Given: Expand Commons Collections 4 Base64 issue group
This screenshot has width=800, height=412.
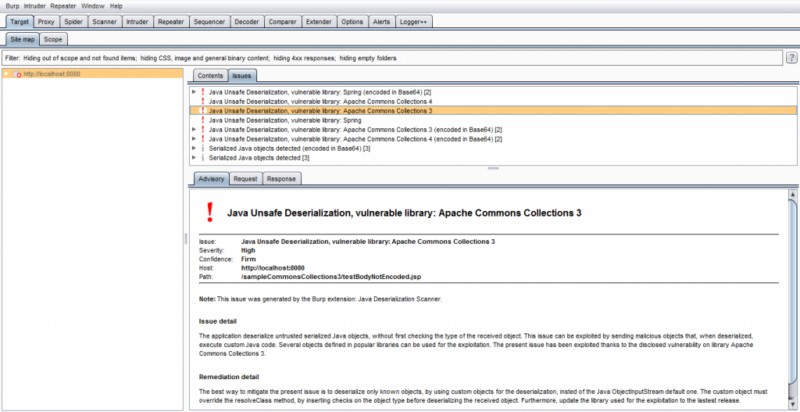Looking at the screenshot, I should pos(194,139).
